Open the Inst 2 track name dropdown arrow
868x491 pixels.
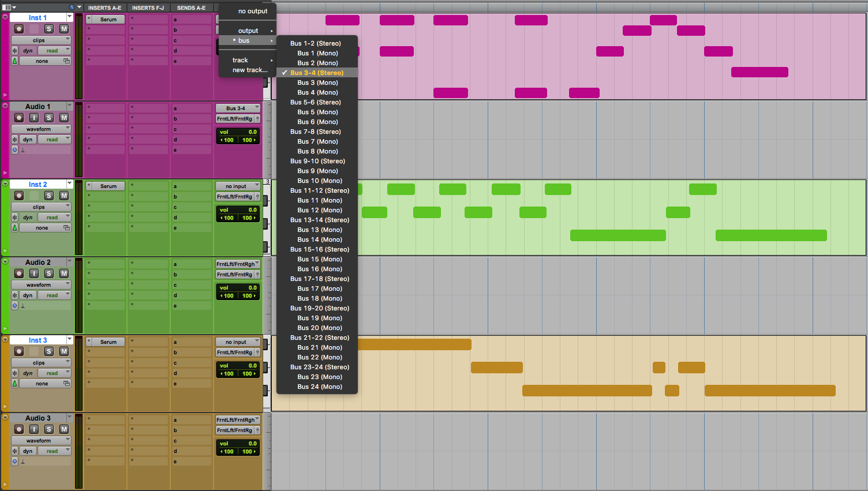click(x=69, y=183)
